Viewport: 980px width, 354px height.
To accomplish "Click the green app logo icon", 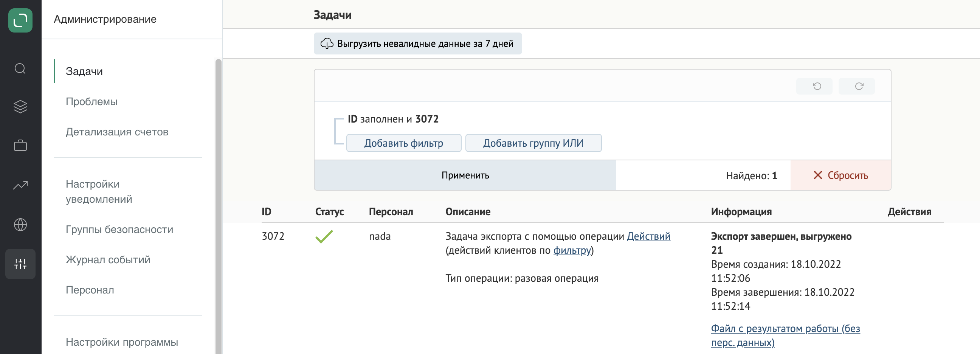I will point(20,20).
